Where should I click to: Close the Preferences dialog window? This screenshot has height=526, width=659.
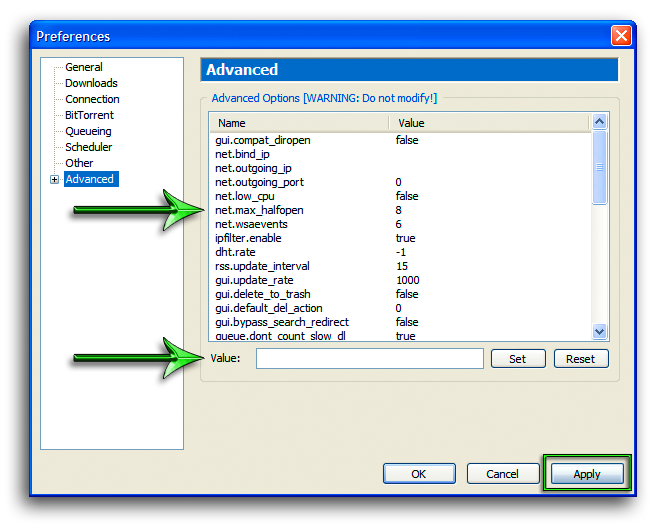click(621, 35)
